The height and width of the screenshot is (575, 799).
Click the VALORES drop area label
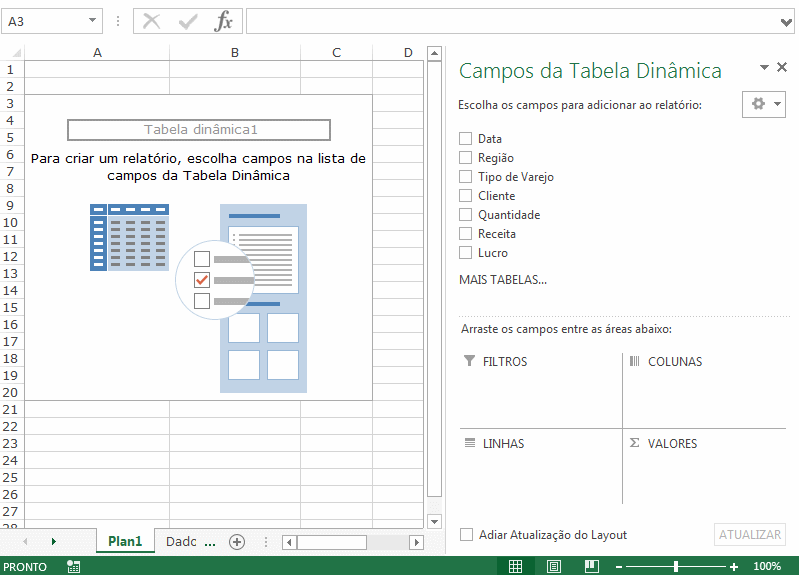(672, 443)
